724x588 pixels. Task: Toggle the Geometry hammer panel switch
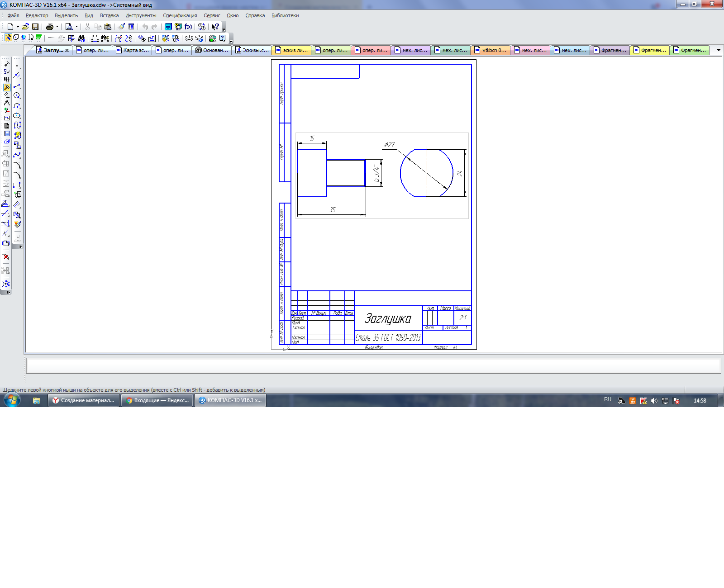pos(7,87)
